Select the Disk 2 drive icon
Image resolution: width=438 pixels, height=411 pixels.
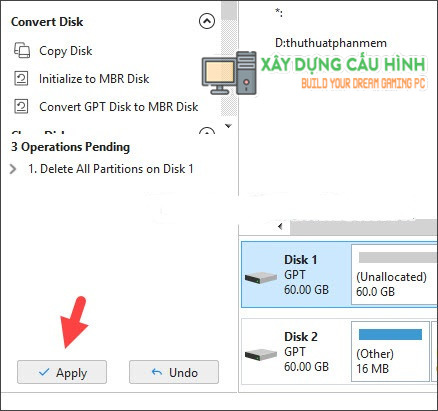point(261,354)
